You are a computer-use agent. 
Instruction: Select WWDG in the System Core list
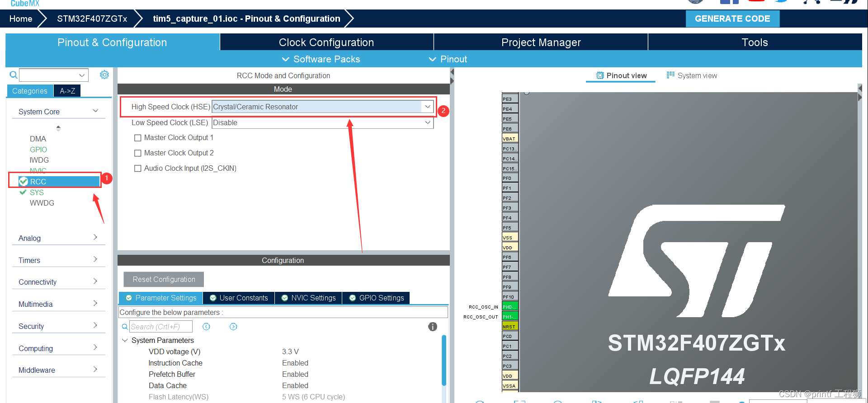coord(42,203)
